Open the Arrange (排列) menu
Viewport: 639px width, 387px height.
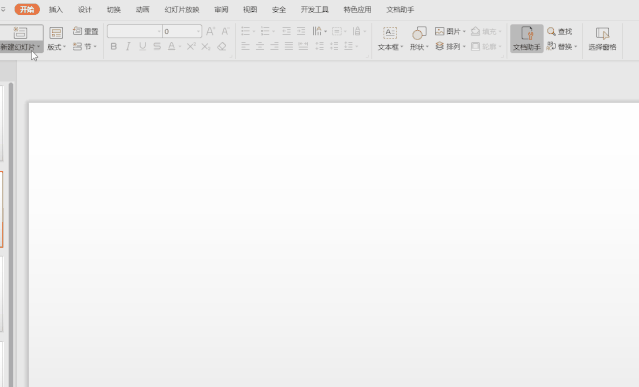[450, 46]
